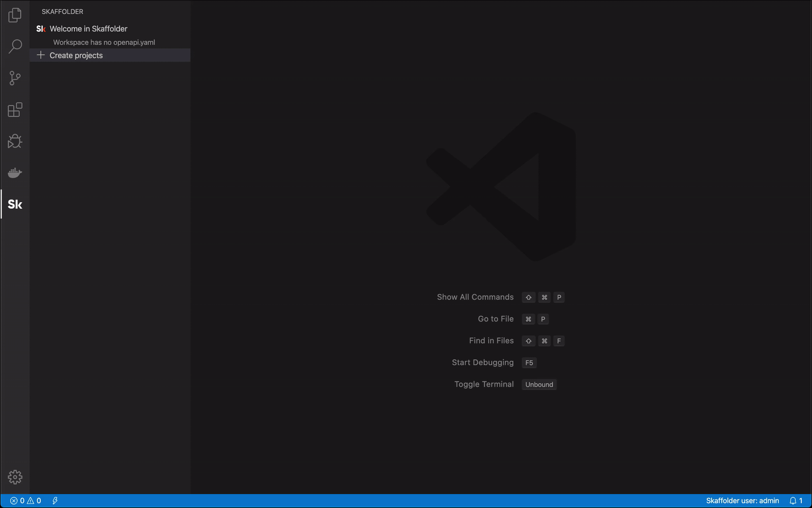812x508 pixels.
Task: Open notifications bell in status bar
Action: click(x=796, y=501)
